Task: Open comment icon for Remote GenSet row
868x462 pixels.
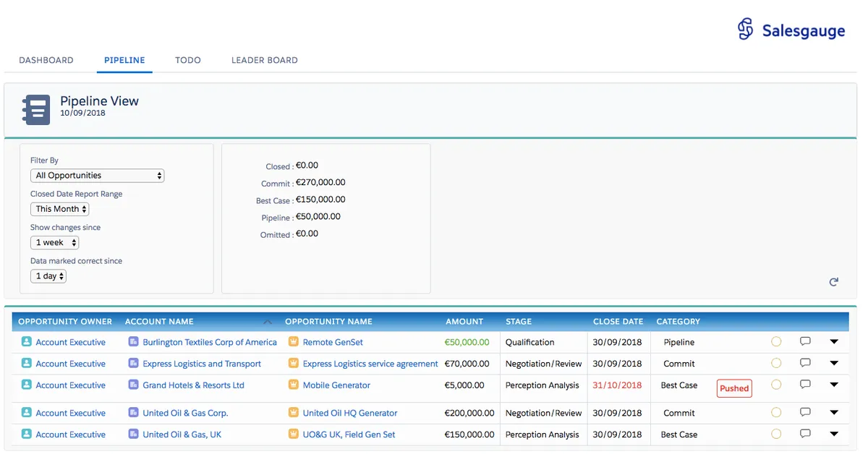Action: (805, 342)
